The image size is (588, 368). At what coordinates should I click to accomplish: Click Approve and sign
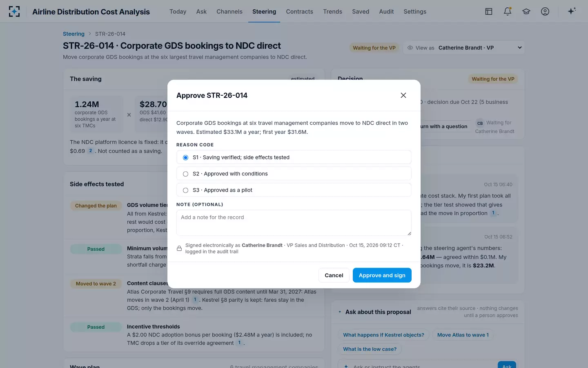(x=382, y=275)
